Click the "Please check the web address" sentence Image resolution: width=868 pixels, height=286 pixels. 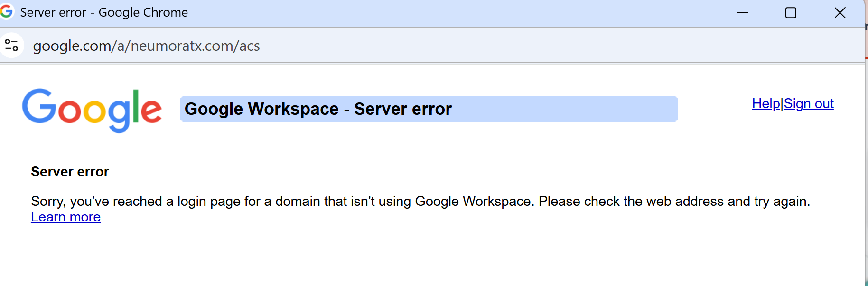(674, 201)
